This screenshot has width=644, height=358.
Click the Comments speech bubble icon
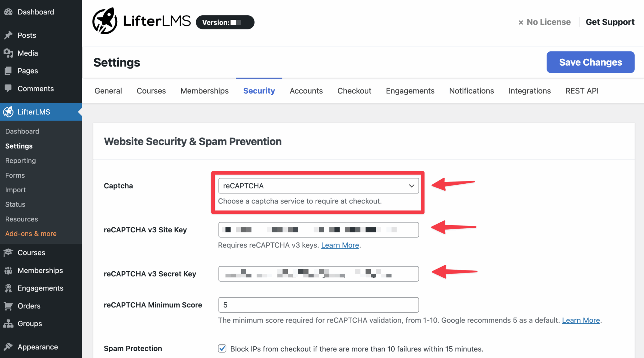tap(8, 89)
